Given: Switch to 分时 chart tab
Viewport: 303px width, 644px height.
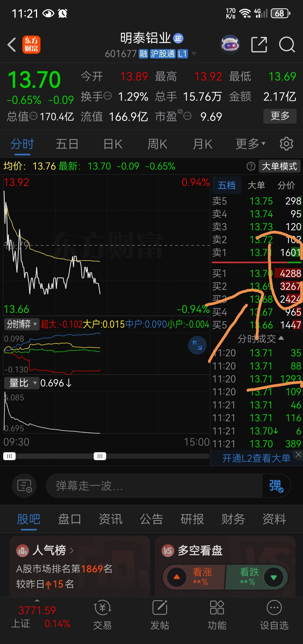Looking at the screenshot, I should (22, 144).
